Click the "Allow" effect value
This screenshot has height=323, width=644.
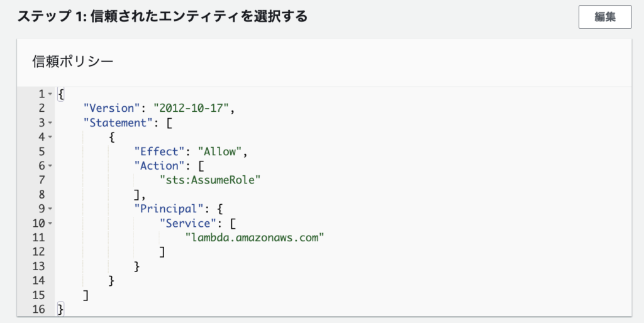point(219,151)
